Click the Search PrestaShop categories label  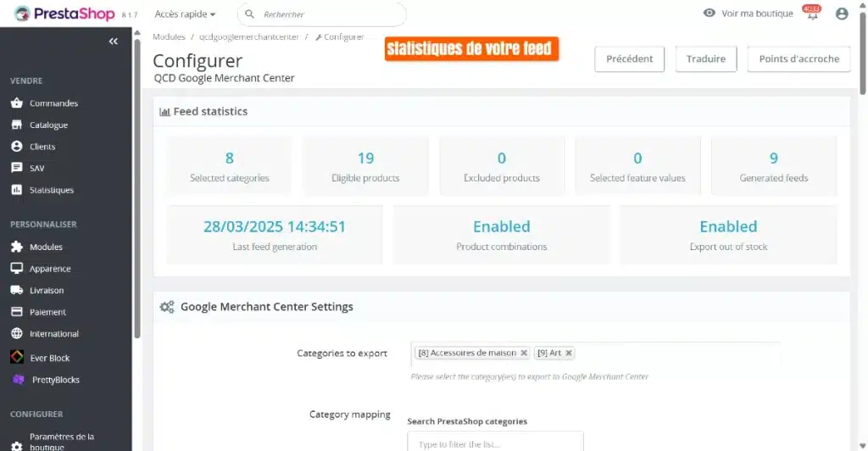[x=467, y=421]
